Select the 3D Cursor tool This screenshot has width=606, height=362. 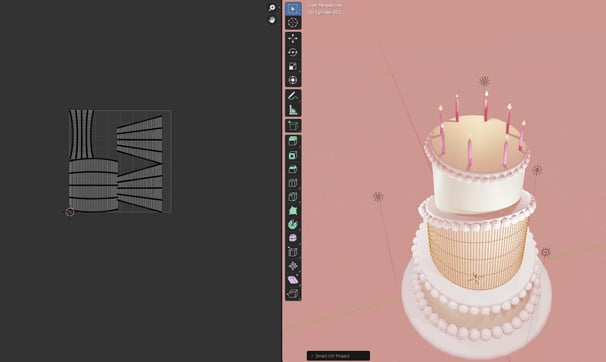tap(293, 22)
